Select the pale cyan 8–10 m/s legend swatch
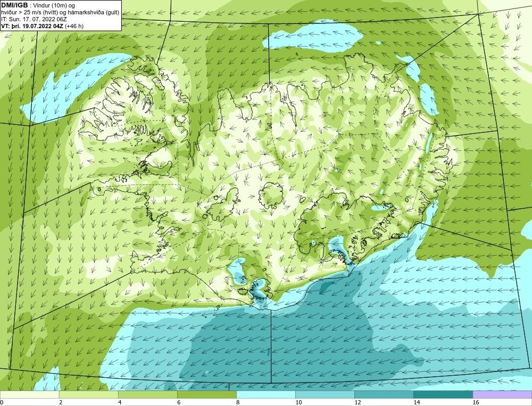Image resolution: width=532 pixels, height=406 pixels. [265, 394]
